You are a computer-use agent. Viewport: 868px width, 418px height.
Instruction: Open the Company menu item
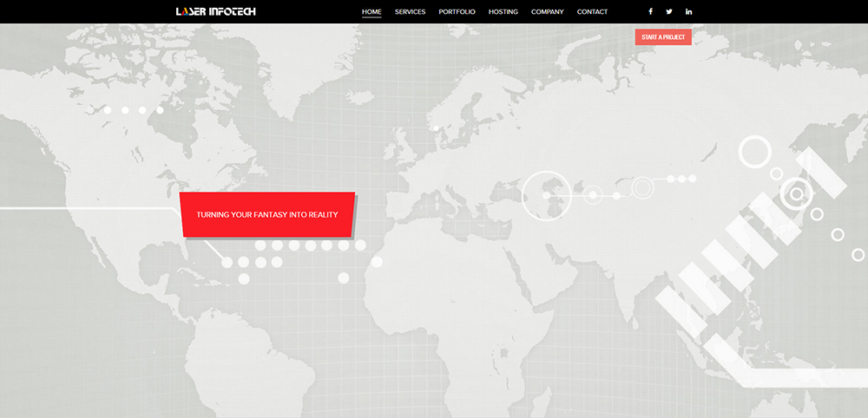[x=547, y=12]
